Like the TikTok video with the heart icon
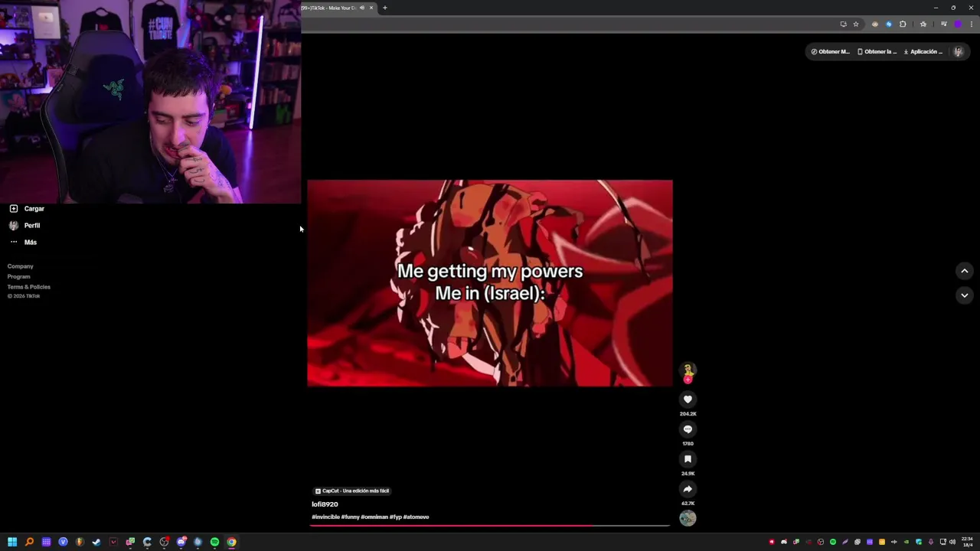Viewport: 980px width, 551px height. [688, 399]
